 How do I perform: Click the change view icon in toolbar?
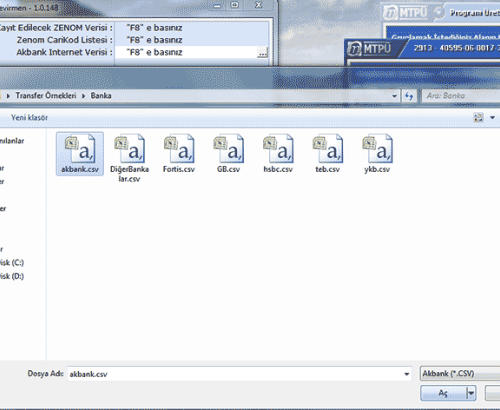[x=478, y=117]
